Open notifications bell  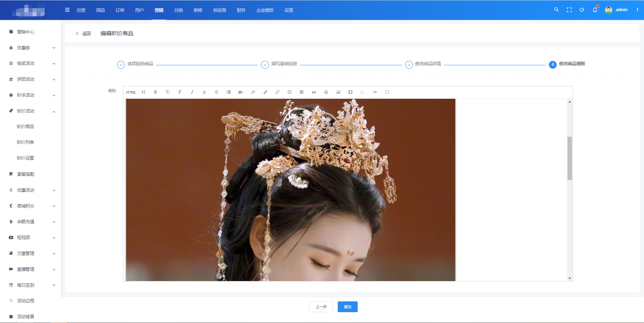pyautogui.click(x=595, y=10)
